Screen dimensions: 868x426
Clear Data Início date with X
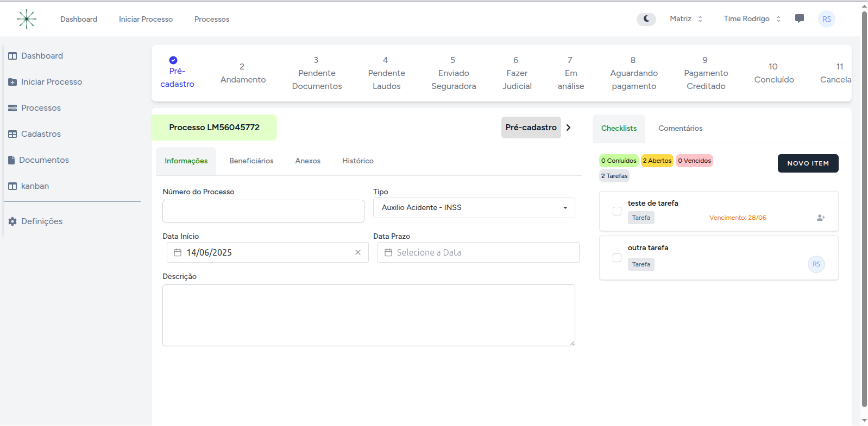[x=358, y=252]
